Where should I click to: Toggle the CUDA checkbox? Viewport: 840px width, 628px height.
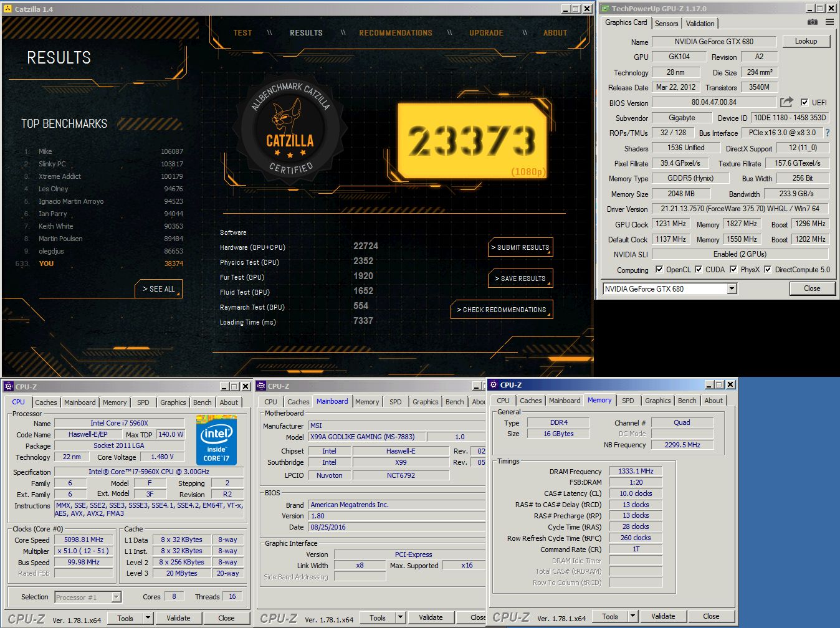point(699,270)
